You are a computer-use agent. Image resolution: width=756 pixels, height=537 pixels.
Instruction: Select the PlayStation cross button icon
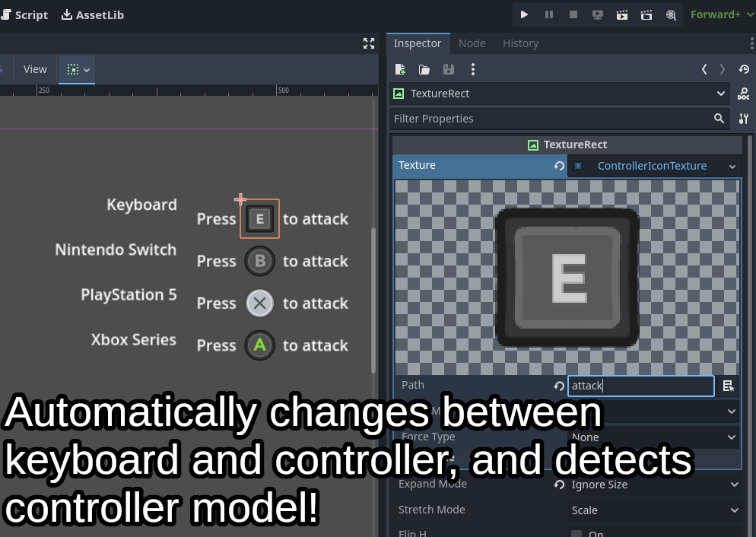point(260,303)
